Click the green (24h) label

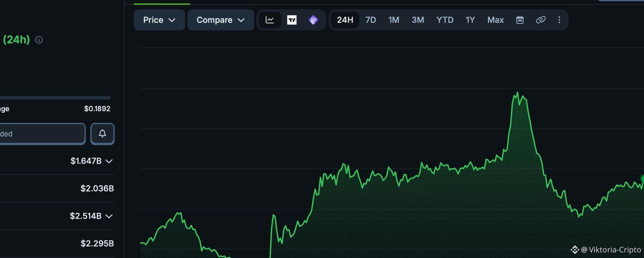coord(16,40)
